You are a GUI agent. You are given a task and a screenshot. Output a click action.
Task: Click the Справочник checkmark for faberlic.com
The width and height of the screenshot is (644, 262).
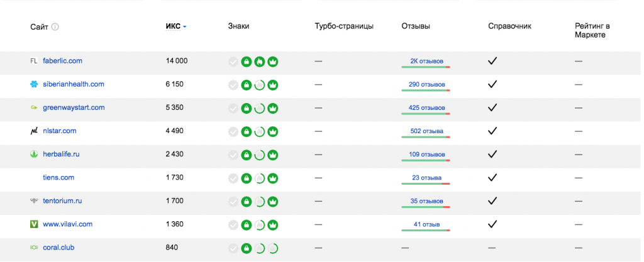point(492,61)
